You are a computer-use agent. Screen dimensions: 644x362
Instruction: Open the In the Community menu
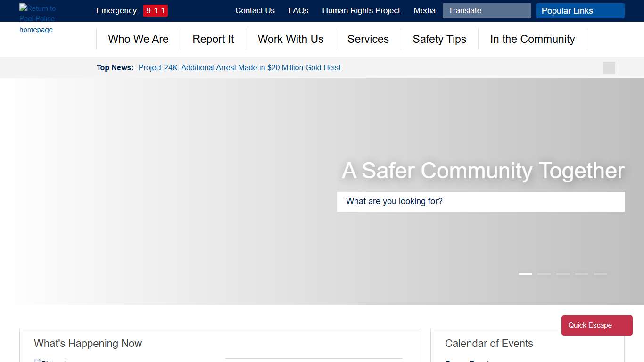(532, 39)
